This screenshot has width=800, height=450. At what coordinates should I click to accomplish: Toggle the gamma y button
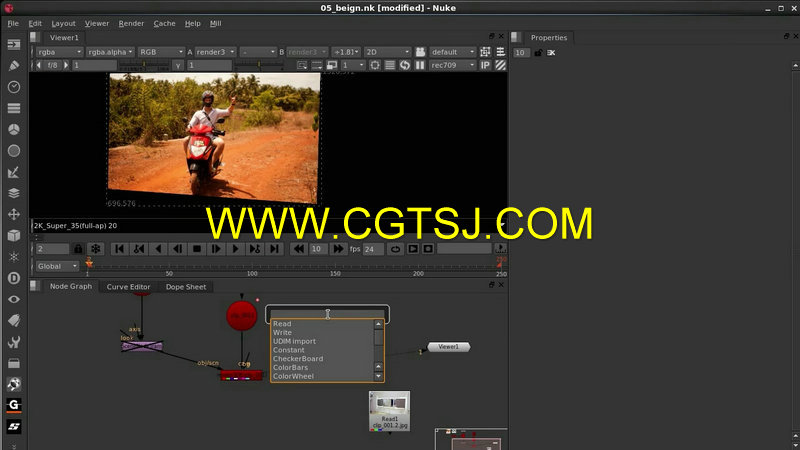click(178, 65)
